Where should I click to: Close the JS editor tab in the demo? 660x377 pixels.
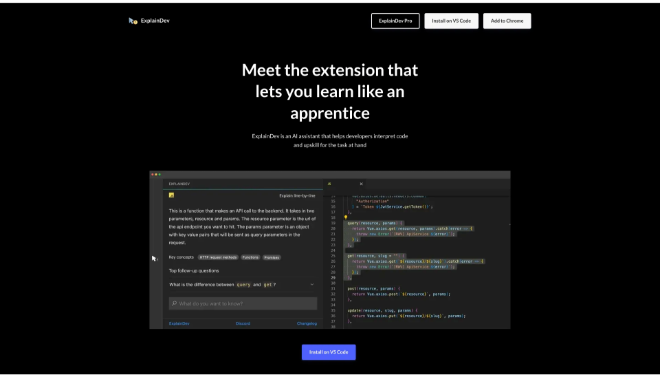(361, 184)
